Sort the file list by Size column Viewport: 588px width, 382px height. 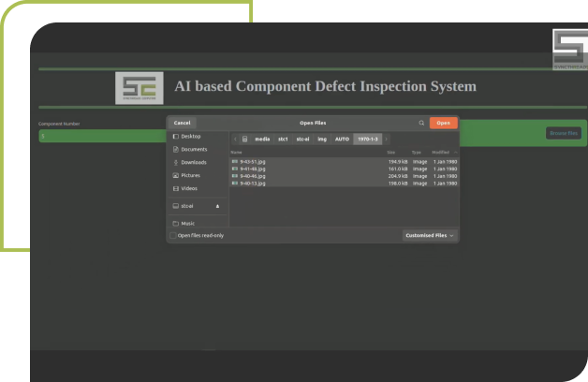tap(391, 152)
